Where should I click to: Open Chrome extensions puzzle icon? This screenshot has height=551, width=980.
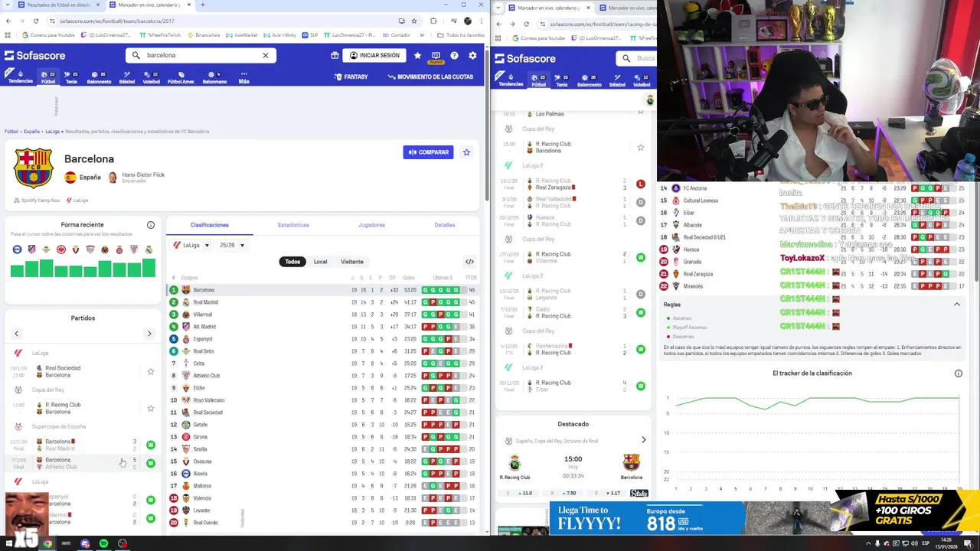(x=432, y=21)
